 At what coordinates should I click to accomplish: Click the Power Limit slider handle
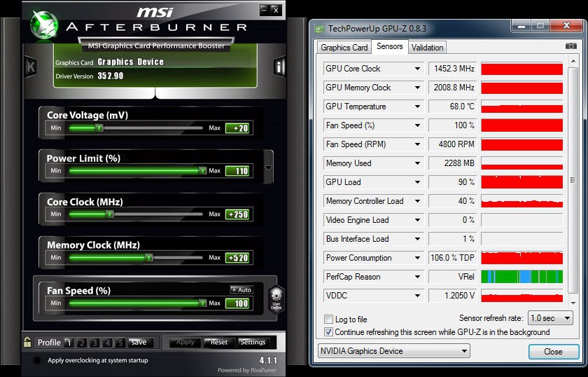tap(202, 171)
